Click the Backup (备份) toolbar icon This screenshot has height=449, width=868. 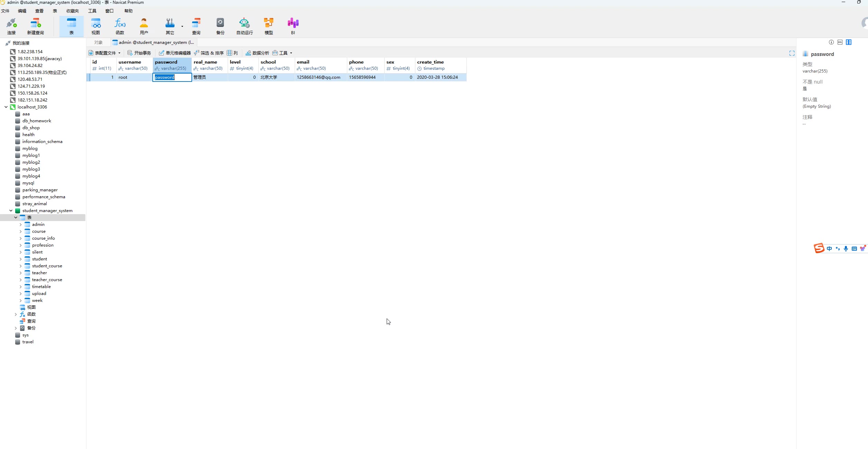point(220,26)
